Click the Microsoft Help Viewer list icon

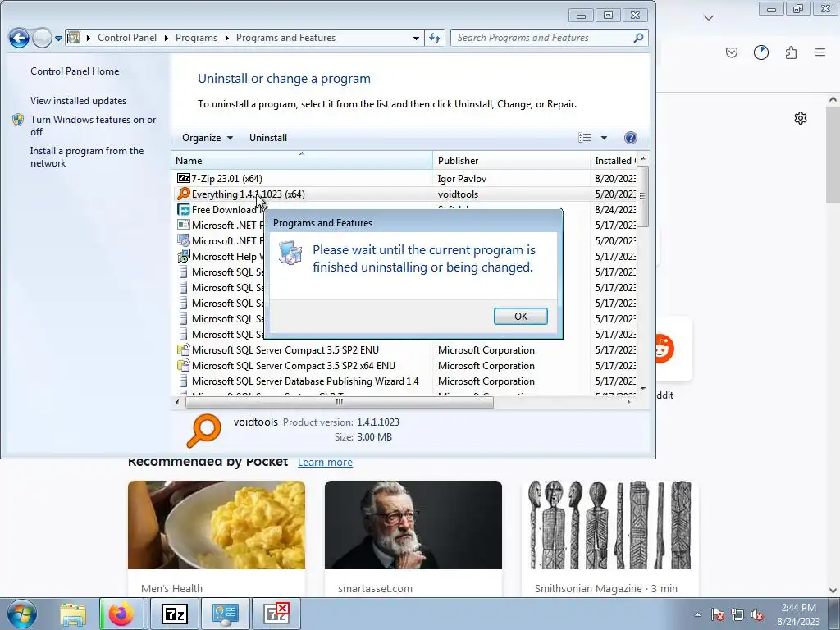[x=183, y=256]
